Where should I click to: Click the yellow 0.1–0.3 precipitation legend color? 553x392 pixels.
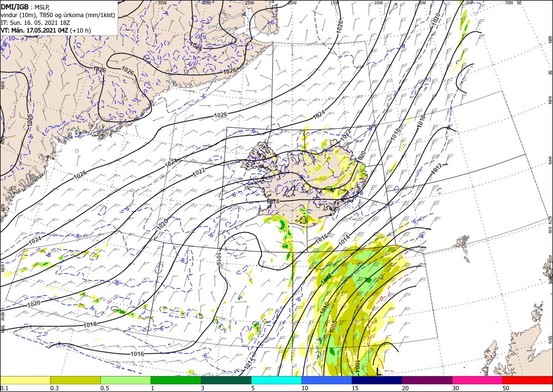click(25, 380)
